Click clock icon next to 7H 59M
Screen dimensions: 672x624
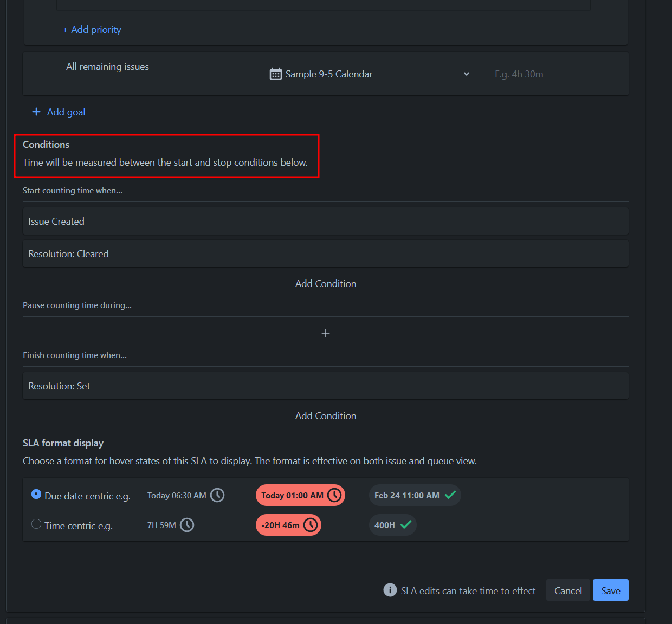[x=187, y=525]
